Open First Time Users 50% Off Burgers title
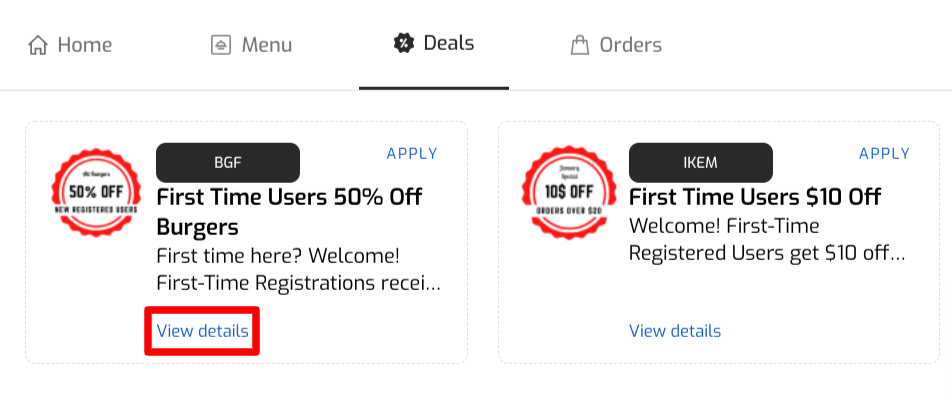Image resolution: width=952 pixels, height=417 pixels. point(290,212)
